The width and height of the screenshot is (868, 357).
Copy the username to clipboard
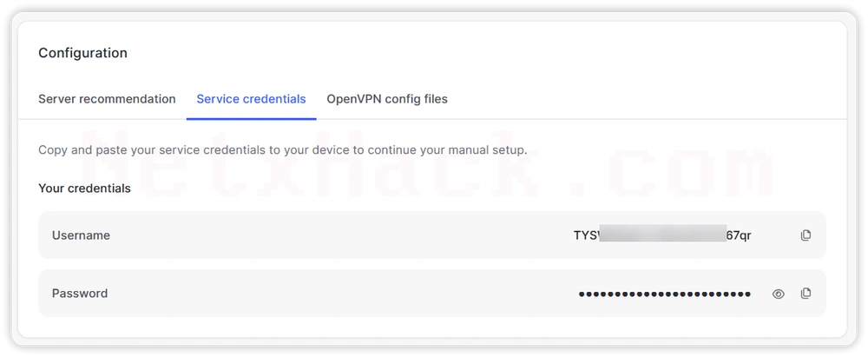[x=806, y=235]
